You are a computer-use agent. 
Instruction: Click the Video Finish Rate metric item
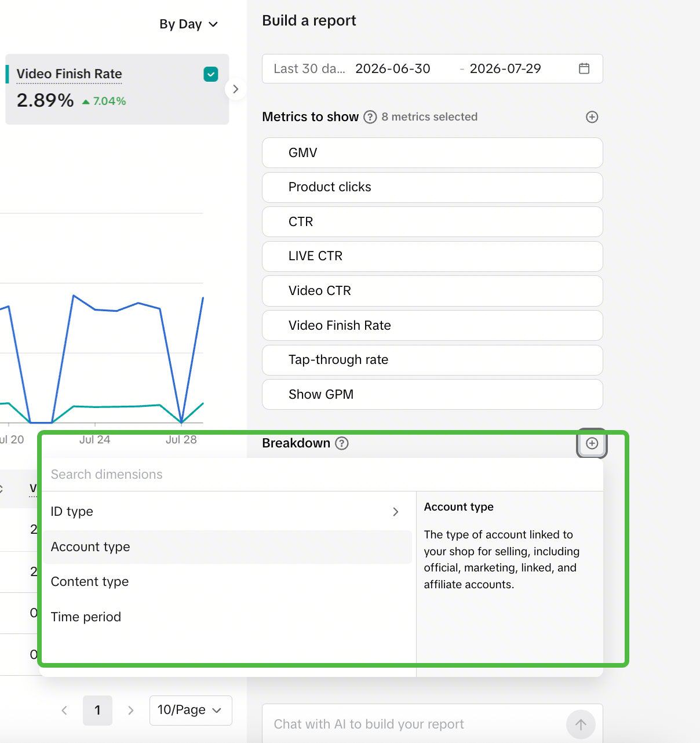432,326
